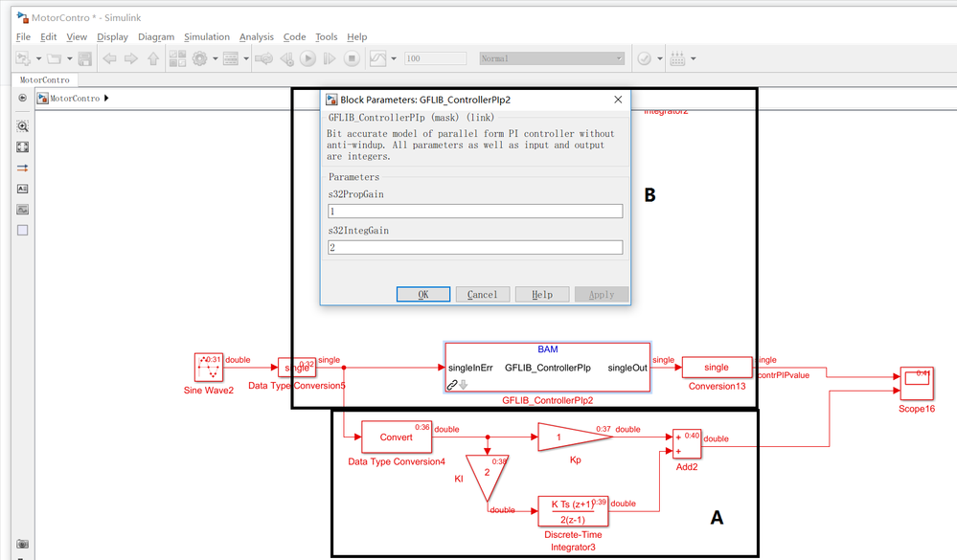957x560 pixels.
Task: Select the Area box palette icon
Action: pos(23,230)
